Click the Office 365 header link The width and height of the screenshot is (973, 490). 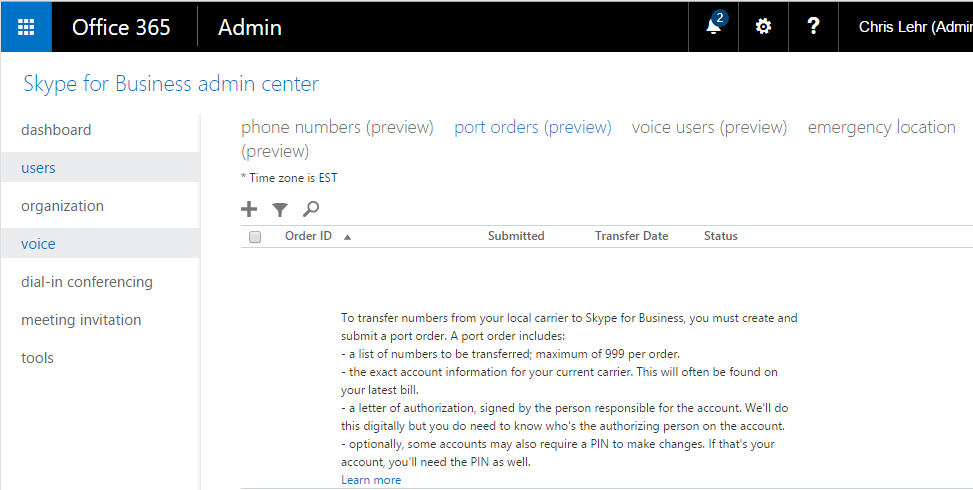pyautogui.click(x=121, y=27)
